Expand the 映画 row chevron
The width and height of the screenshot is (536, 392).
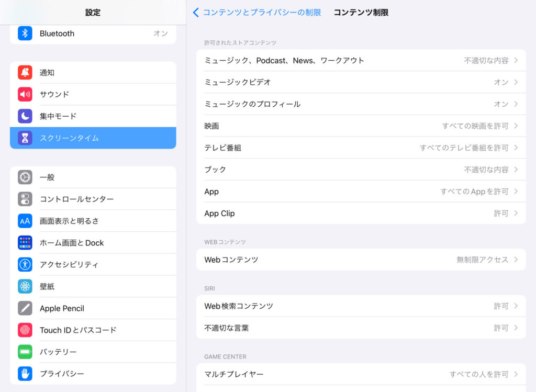(x=516, y=126)
